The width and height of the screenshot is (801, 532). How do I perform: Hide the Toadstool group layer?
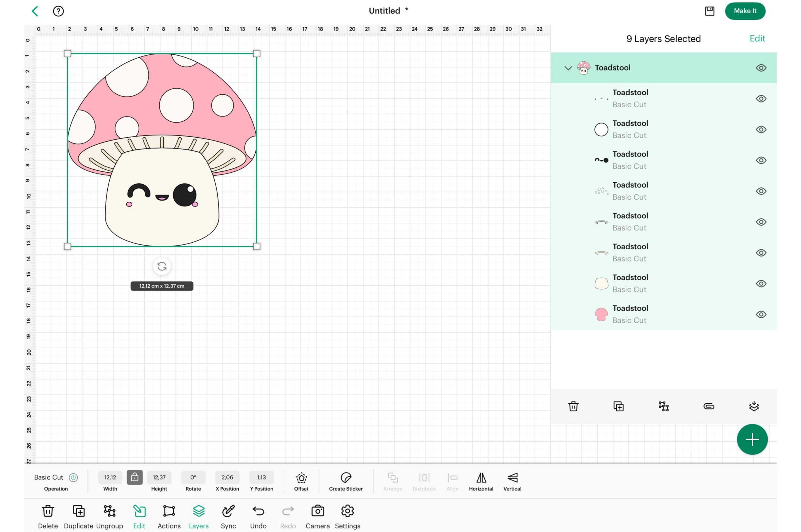click(x=761, y=68)
